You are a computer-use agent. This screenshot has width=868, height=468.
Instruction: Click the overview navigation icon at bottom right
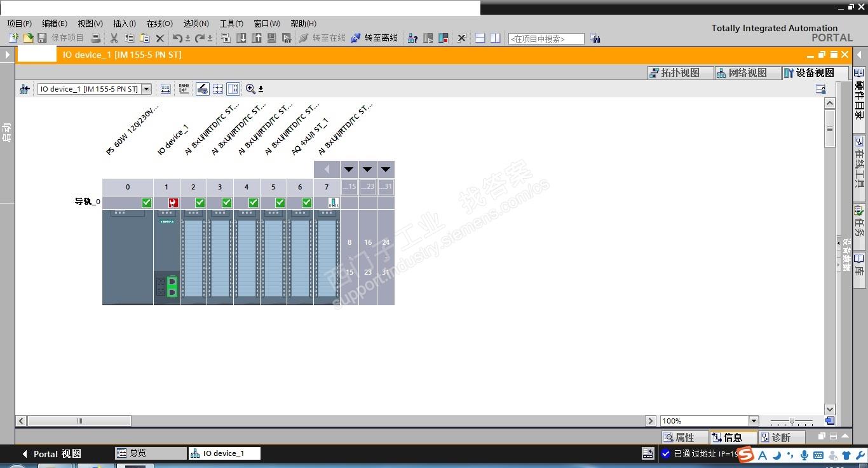click(830, 421)
